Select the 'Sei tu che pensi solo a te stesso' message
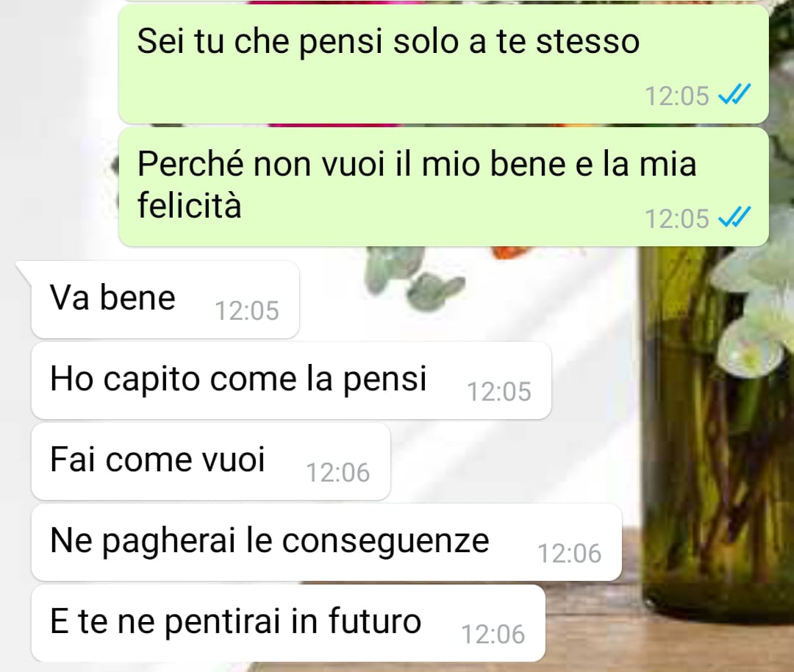 pos(443,64)
